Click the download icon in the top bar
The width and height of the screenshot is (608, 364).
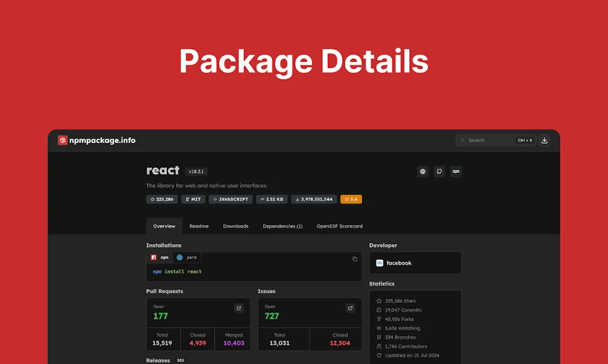544,140
